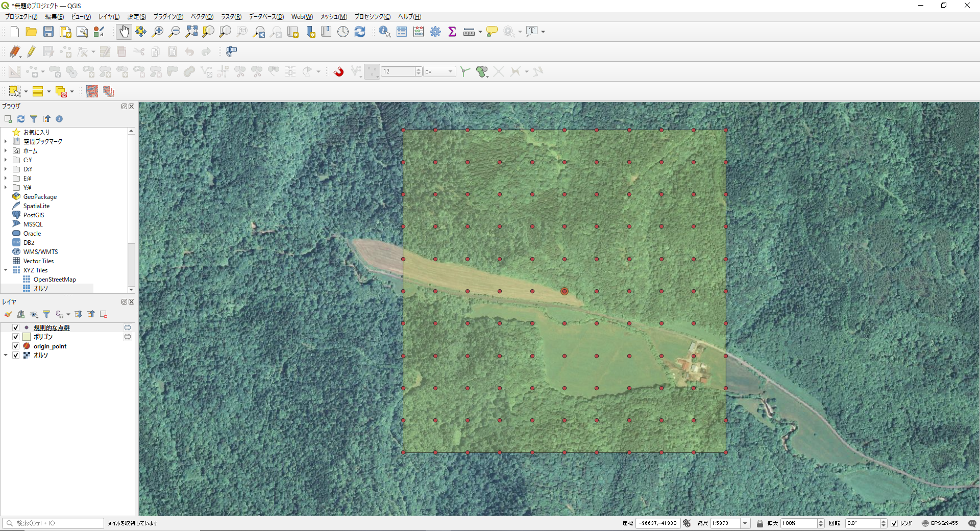
Task: Click the Zoom Out magnifier
Action: point(175,32)
